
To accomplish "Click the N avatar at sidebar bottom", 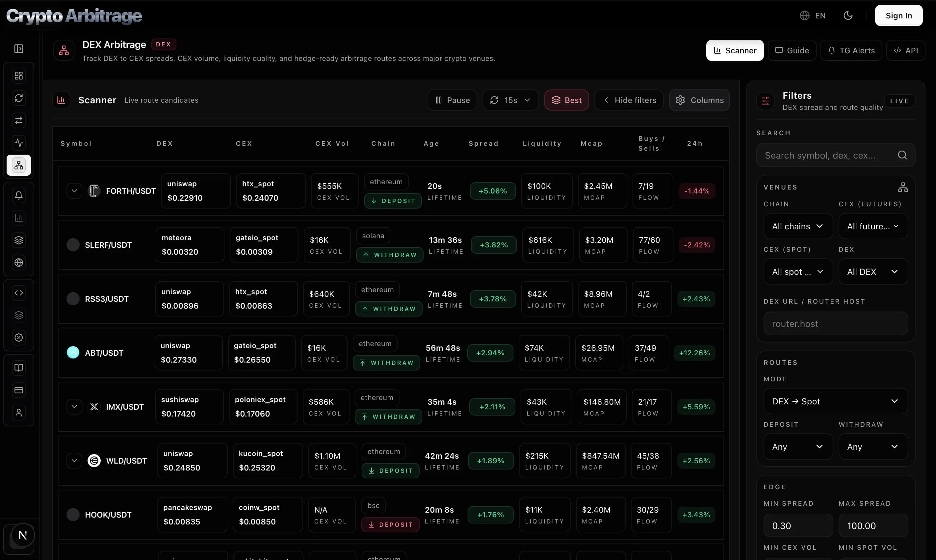I will [x=23, y=535].
